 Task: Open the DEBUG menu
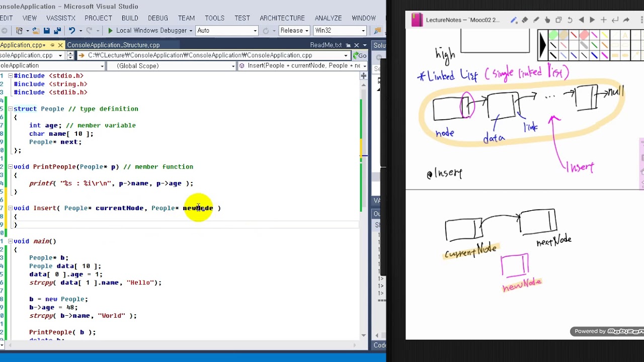pyautogui.click(x=158, y=18)
